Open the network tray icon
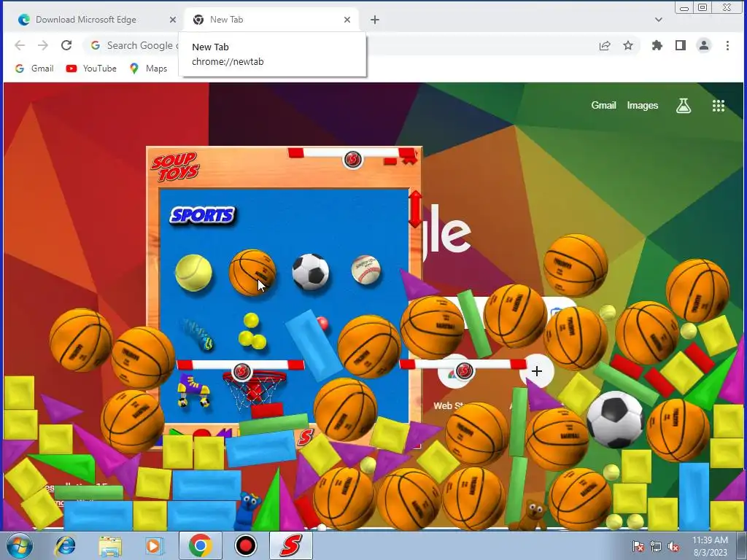This screenshot has width=747, height=560. coord(656,546)
